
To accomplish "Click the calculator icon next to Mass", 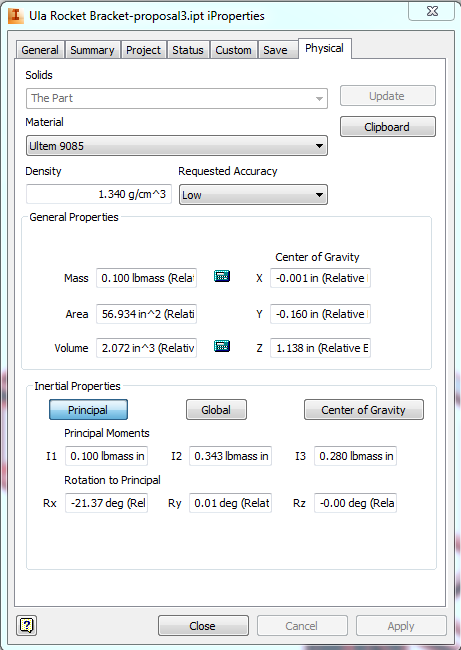I will click(222, 276).
